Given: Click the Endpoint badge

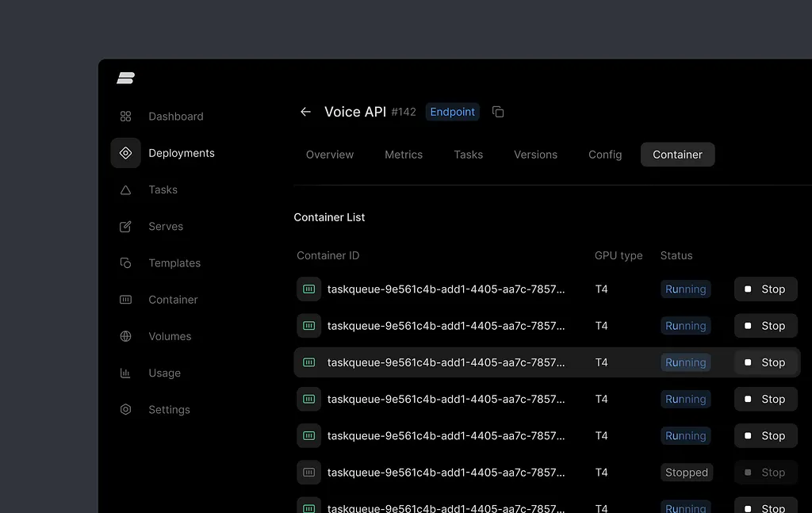Looking at the screenshot, I should pos(452,112).
